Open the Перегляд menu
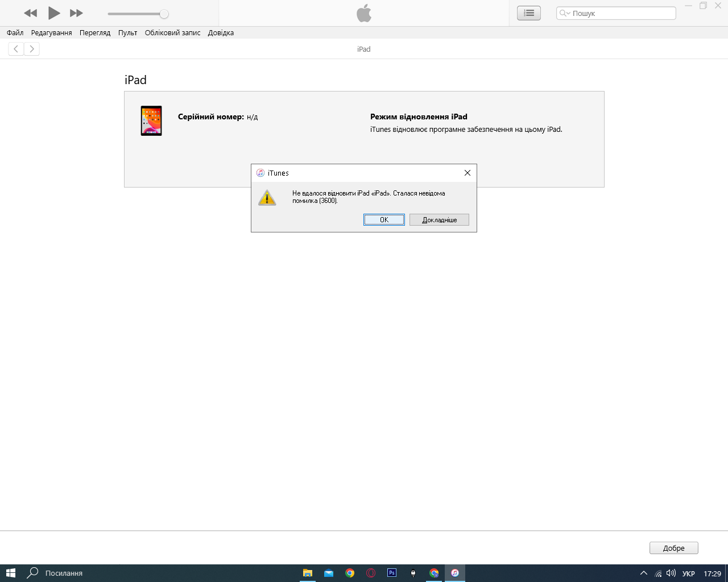 point(95,32)
